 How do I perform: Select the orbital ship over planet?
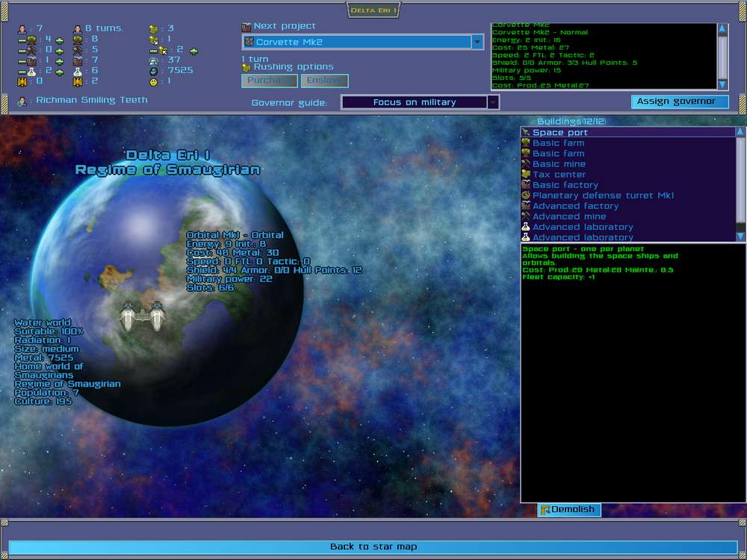[x=143, y=316]
